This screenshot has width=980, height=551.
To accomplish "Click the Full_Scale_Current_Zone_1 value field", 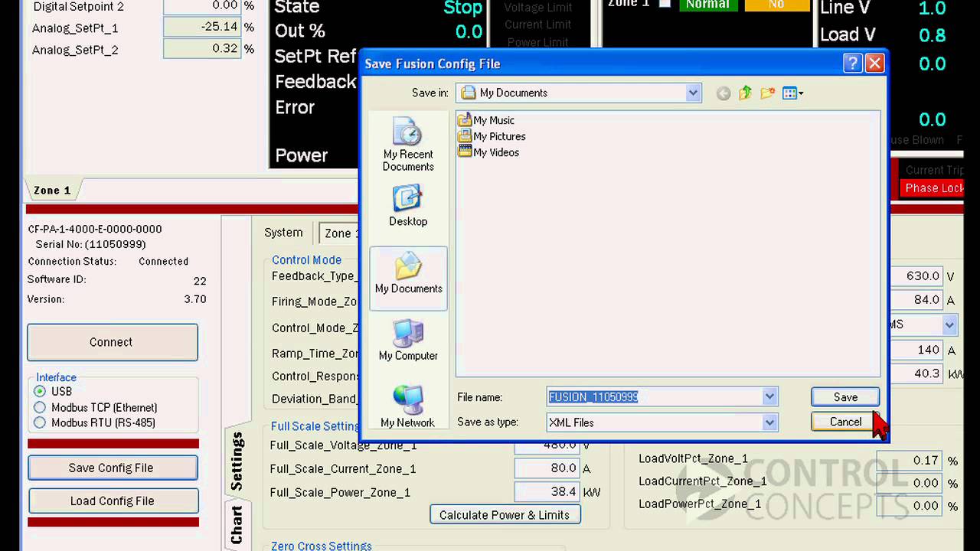I will coord(547,468).
